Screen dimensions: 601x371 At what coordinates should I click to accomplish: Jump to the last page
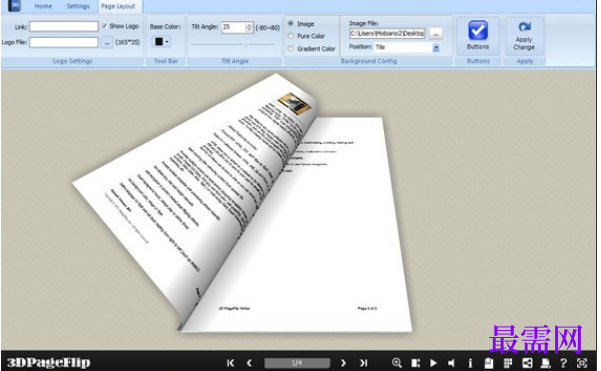pos(363,363)
